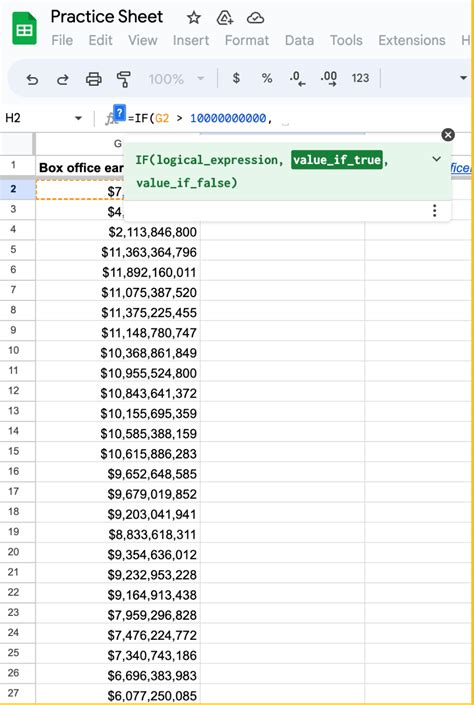The width and height of the screenshot is (474, 705).
Task: Select cell with $6,696,383,983
Action: pyautogui.click(x=118, y=674)
